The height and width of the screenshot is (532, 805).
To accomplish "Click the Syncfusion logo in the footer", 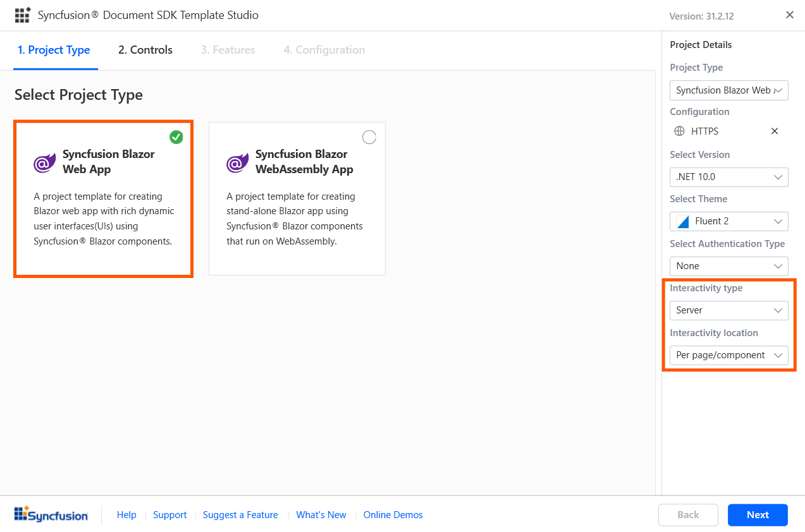I will click(x=51, y=514).
